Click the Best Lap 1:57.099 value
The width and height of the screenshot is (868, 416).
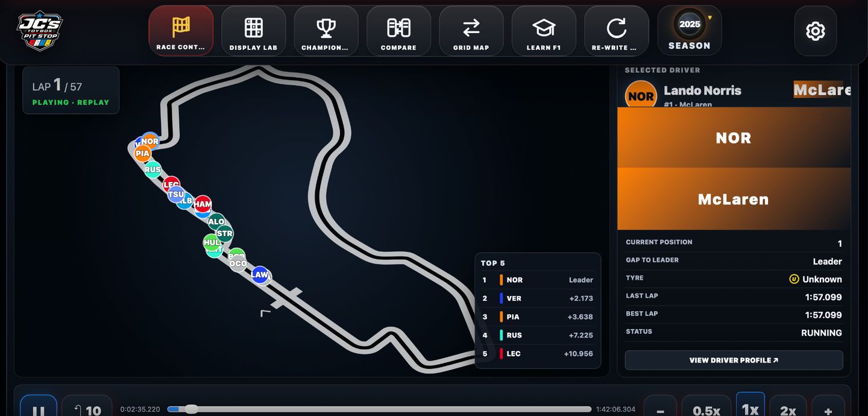[823, 315]
